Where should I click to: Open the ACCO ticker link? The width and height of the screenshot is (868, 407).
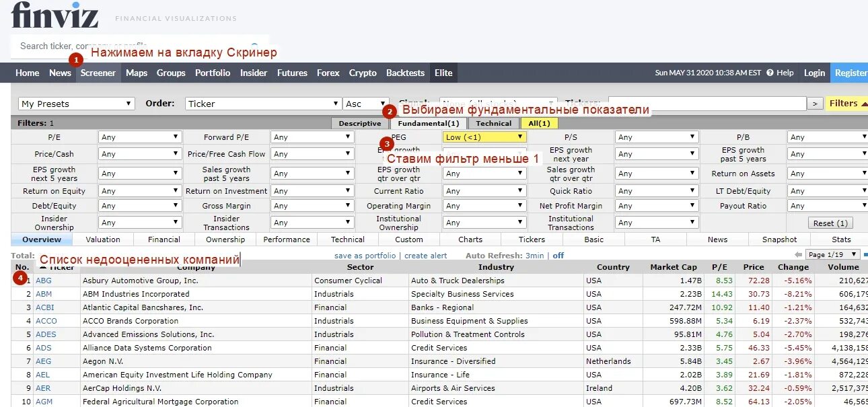[x=46, y=321]
